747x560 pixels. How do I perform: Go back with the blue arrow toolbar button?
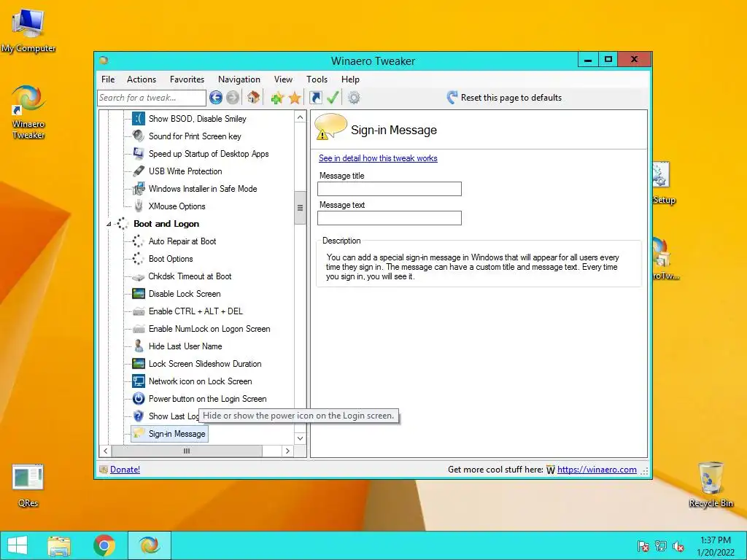click(216, 98)
